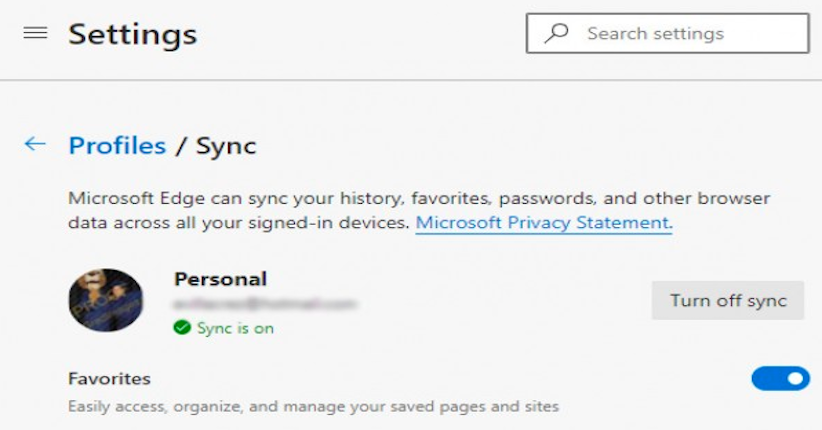This screenshot has height=430, width=822.
Task: Click the "Settings" page heading
Action: 133,35
